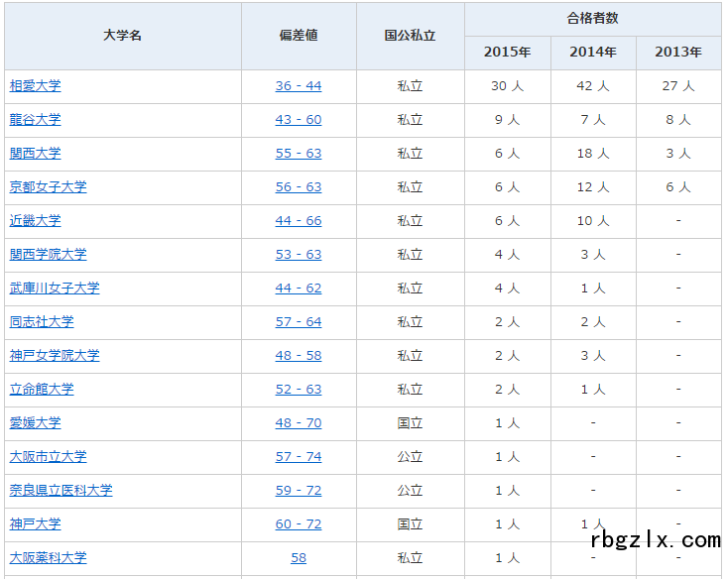Click the 48 - 58 deviation link
The width and height of the screenshot is (728, 579).
(299, 355)
